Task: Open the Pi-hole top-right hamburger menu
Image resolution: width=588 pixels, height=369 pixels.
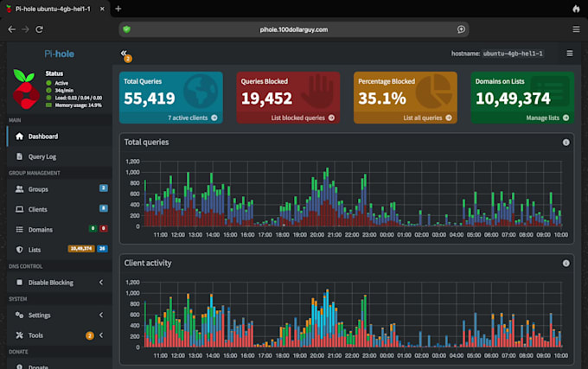Action: click(x=569, y=54)
